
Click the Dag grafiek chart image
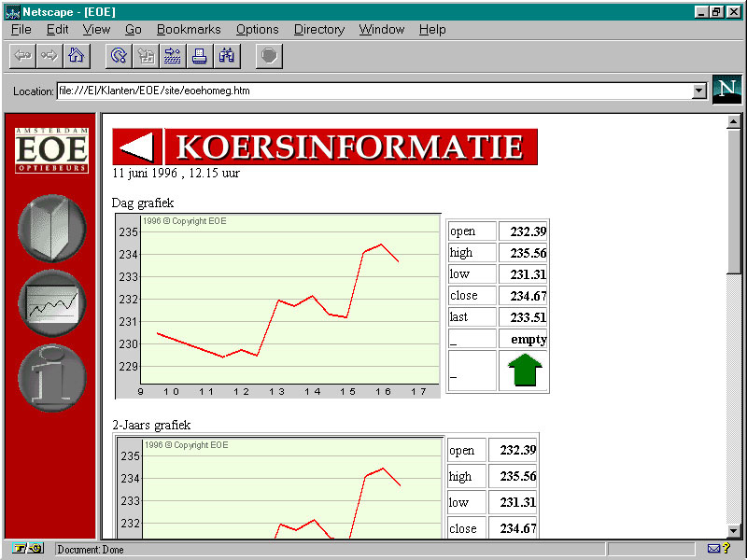click(x=277, y=306)
